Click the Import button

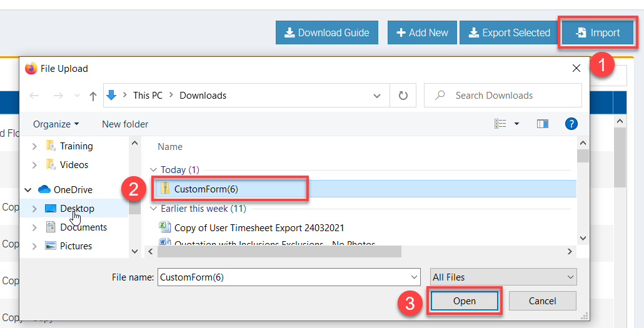[598, 32]
